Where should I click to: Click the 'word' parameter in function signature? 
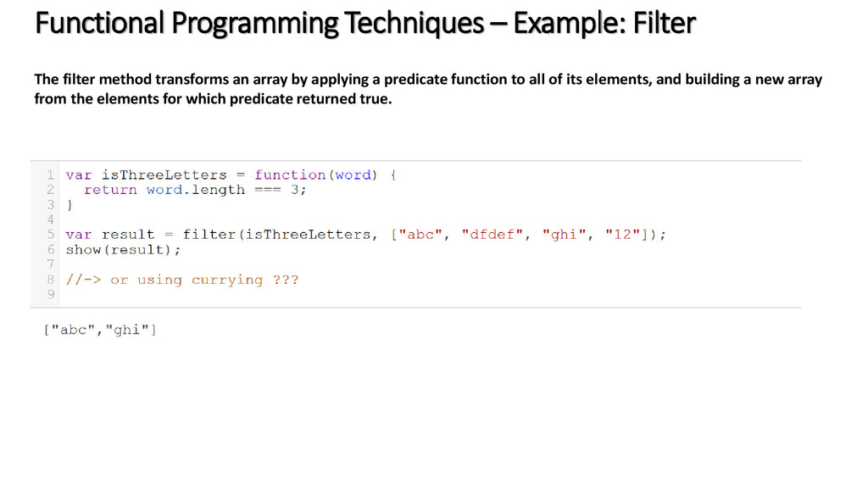click(x=353, y=175)
